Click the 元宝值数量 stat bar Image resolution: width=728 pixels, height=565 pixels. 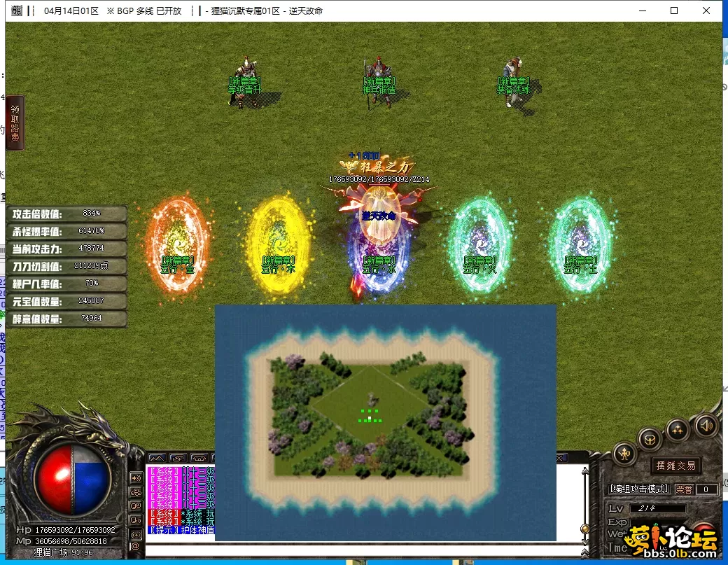[x=67, y=301]
